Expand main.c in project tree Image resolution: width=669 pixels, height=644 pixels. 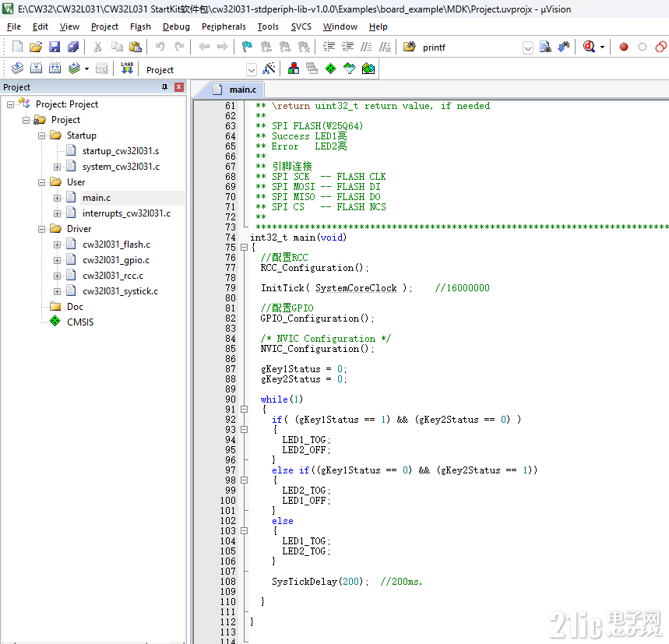pos(57,198)
